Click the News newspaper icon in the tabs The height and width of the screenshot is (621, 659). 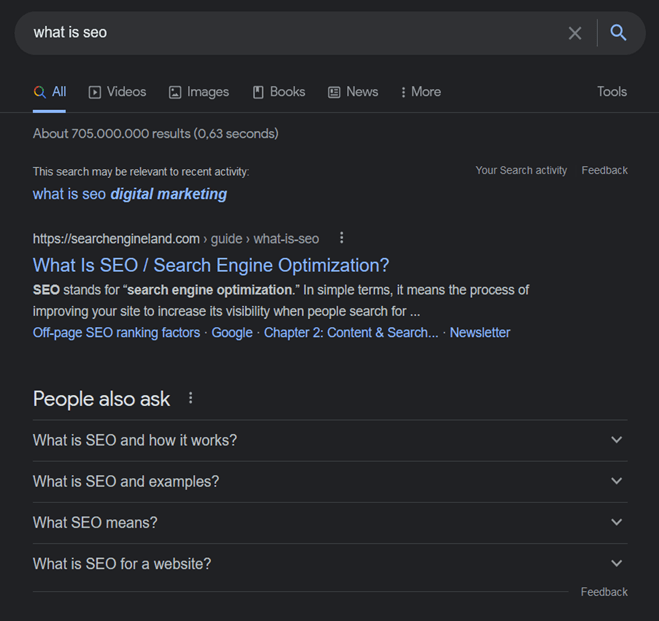tap(334, 92)
